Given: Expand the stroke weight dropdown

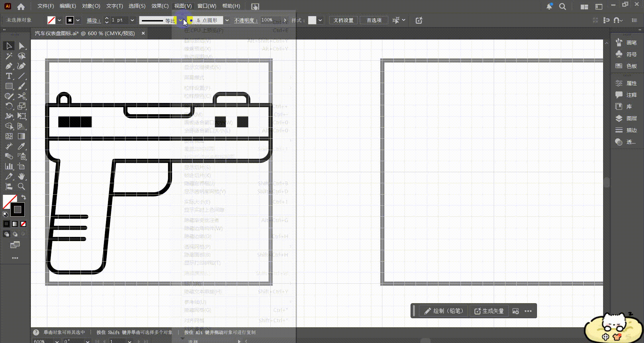Looking at the screenshot, I should tap(132, 20).
